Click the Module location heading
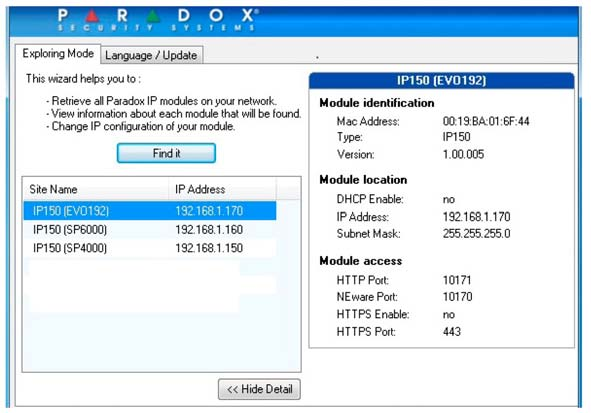Viewport: 591px width, 413px height. 363,180
